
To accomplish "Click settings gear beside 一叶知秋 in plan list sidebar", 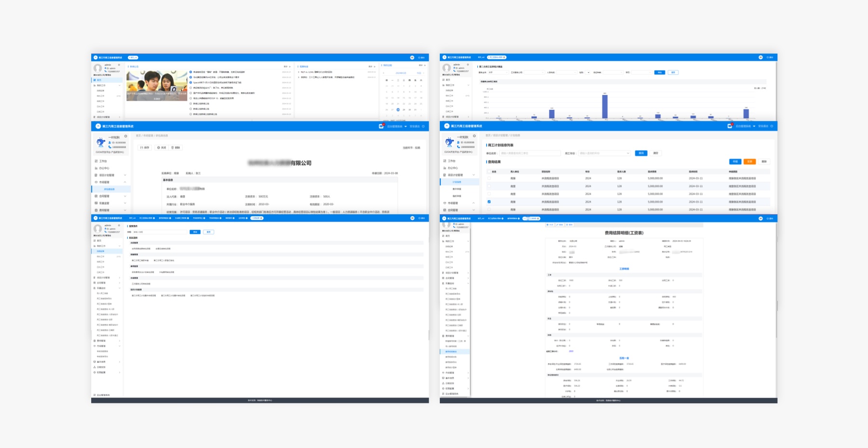I will [474, 136].
